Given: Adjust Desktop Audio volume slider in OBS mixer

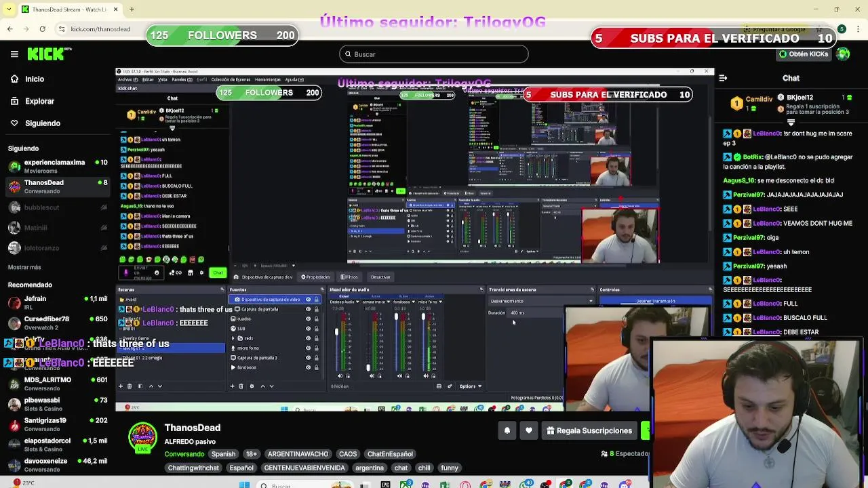Looking at the screenshot, I should (337, 331).
